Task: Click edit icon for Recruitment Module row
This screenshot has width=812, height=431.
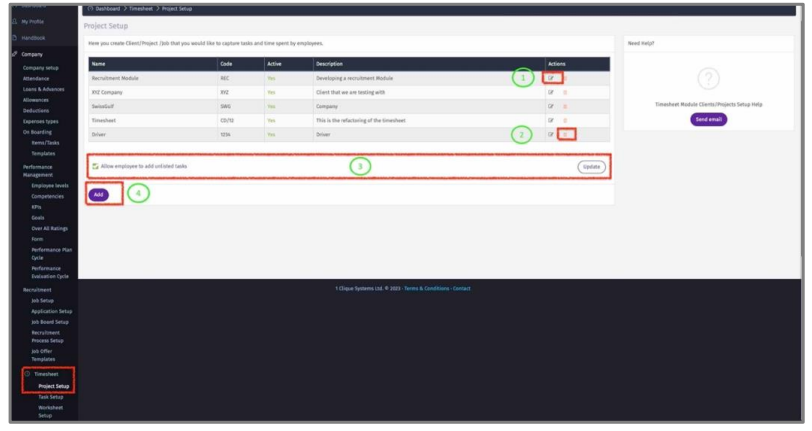Action: tap(550, 77)
